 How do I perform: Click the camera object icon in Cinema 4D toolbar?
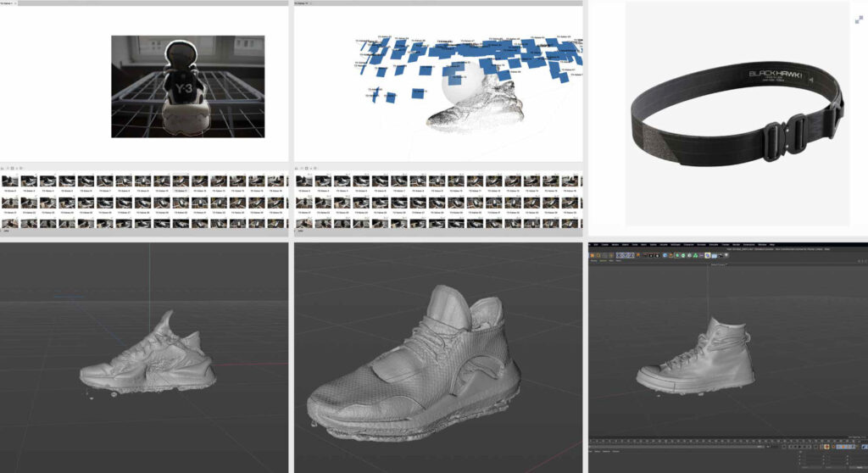click(721, 255)
